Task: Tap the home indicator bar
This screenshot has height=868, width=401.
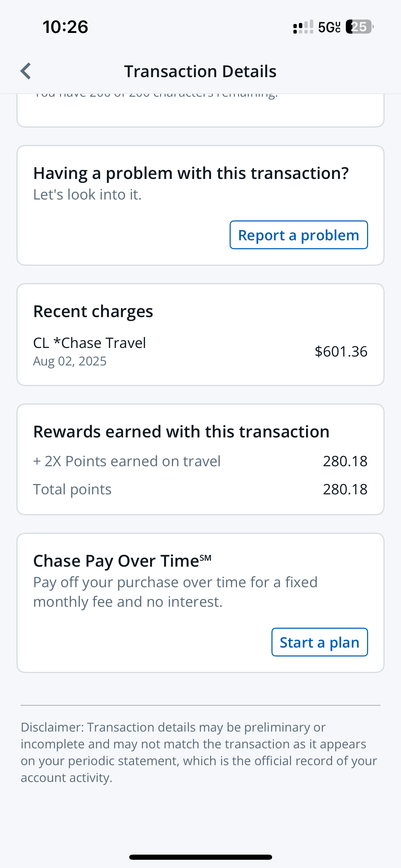Action: 200,857
